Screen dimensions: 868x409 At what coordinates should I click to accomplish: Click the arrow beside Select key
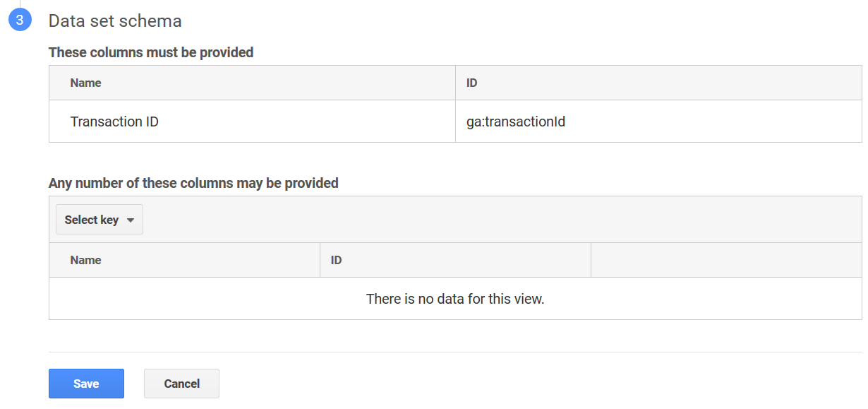pos(130,220)
